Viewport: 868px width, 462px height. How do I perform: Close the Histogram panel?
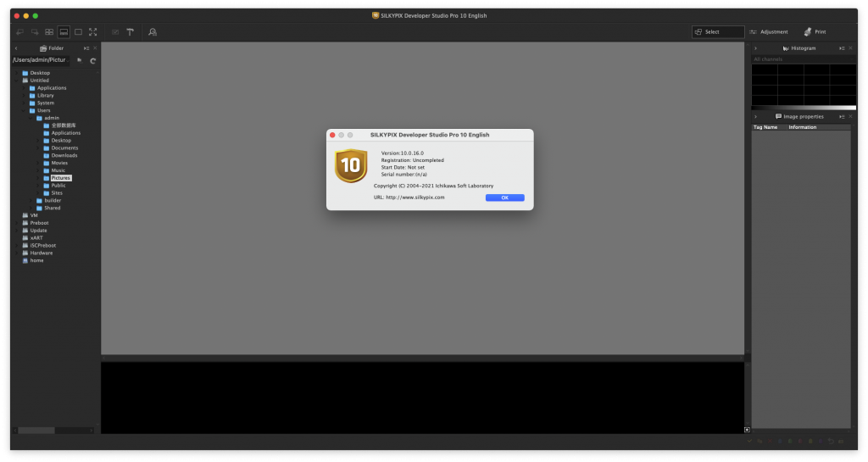coord(851,48)
